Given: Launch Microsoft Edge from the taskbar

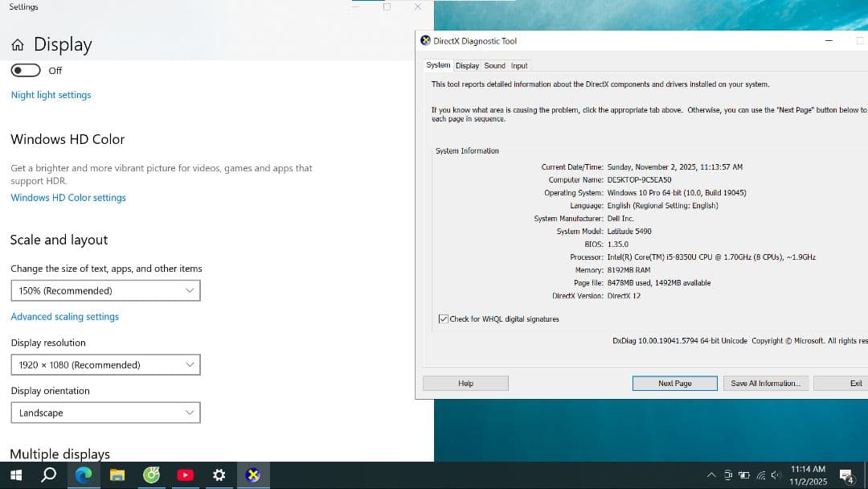Looking at the screenshot, I should point(83,475).
